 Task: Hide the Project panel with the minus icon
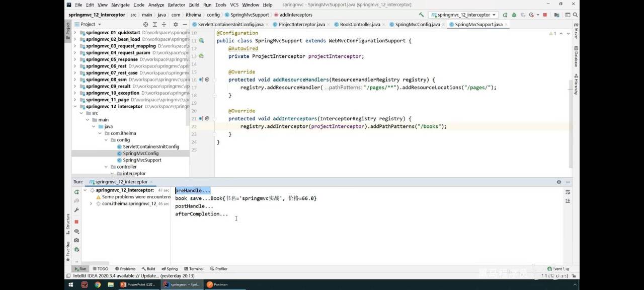pyautogui.click(x=185, y=24)
